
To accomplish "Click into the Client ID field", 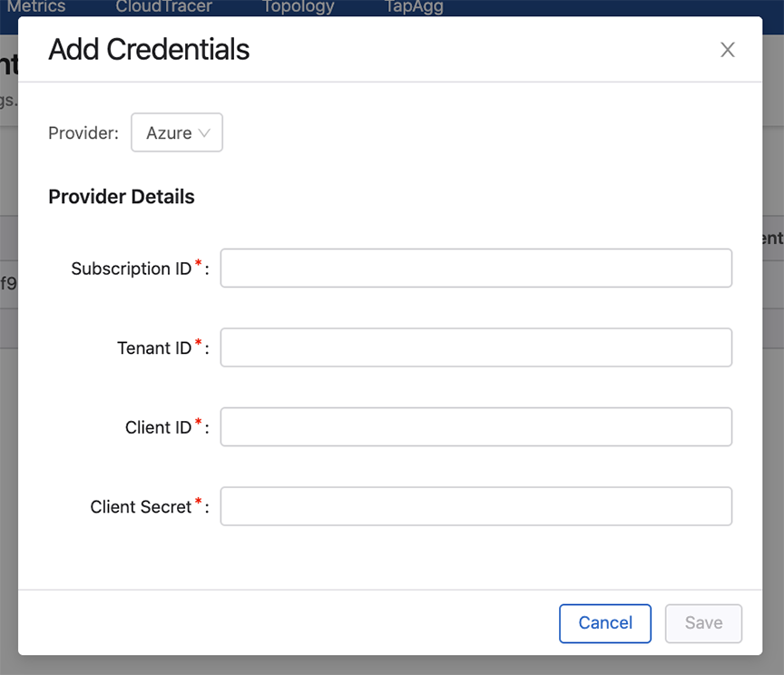I will tap(476, 427).
